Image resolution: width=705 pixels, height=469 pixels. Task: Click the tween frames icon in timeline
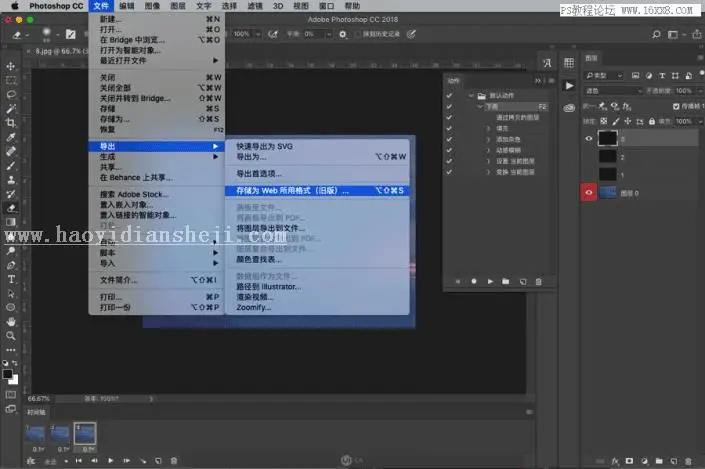143,460
